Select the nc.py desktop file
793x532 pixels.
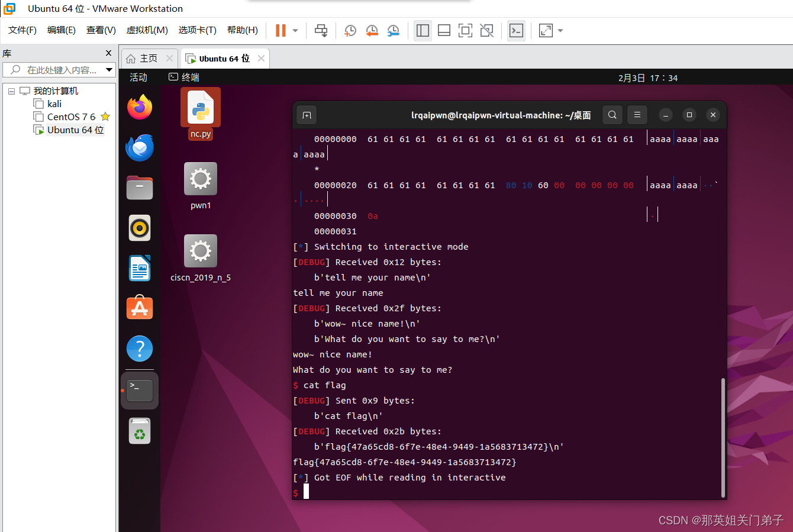(x=201, y=114)
